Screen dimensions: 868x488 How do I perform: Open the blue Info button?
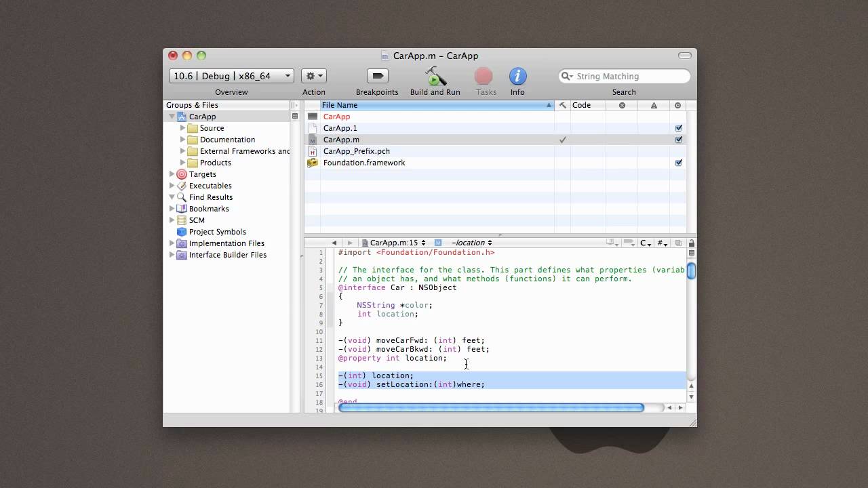(518, 76)
